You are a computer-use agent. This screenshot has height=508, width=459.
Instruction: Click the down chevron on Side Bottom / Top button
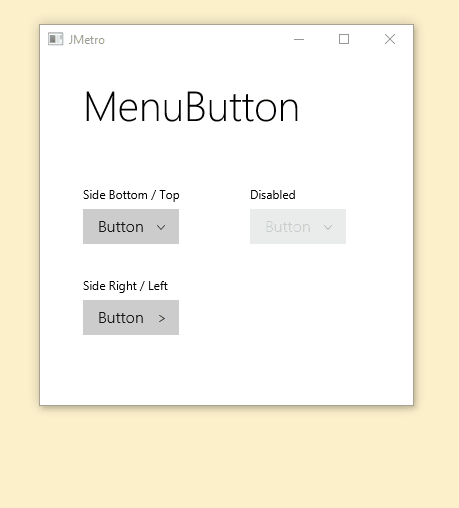pos(161,227)
